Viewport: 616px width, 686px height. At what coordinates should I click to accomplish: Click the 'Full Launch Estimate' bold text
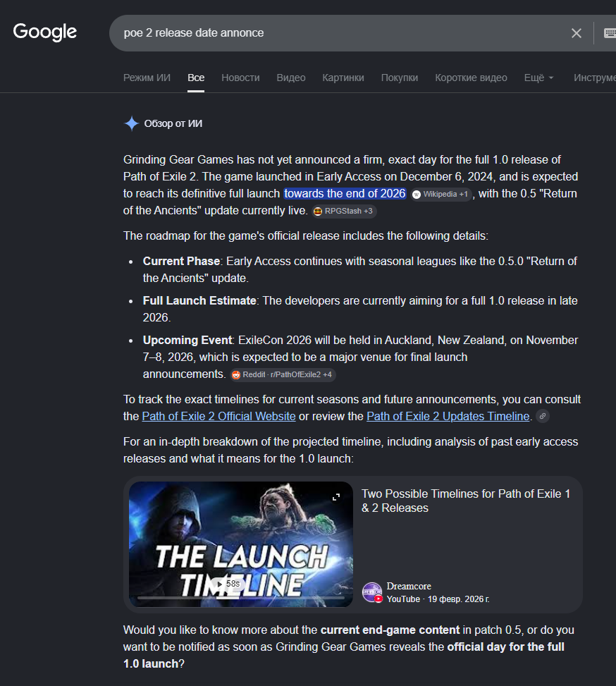click(x=199, y=300)
